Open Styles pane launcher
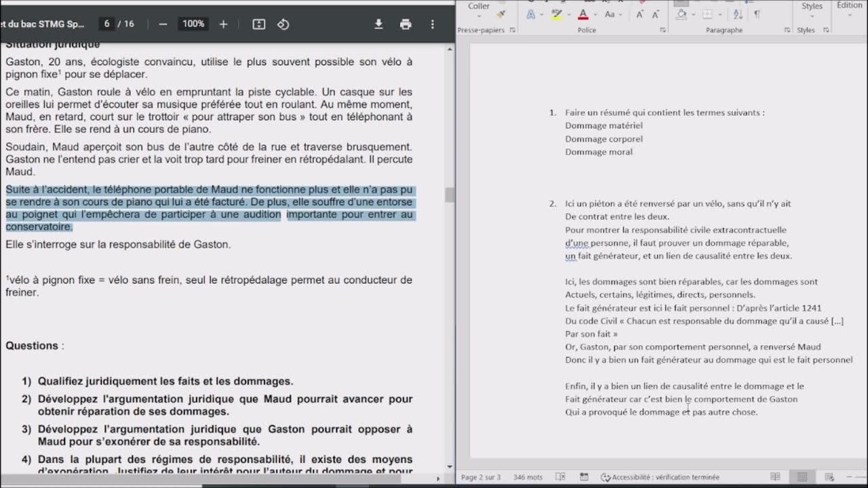The height and width of the screenshot is (488, 868). [825, 30]
